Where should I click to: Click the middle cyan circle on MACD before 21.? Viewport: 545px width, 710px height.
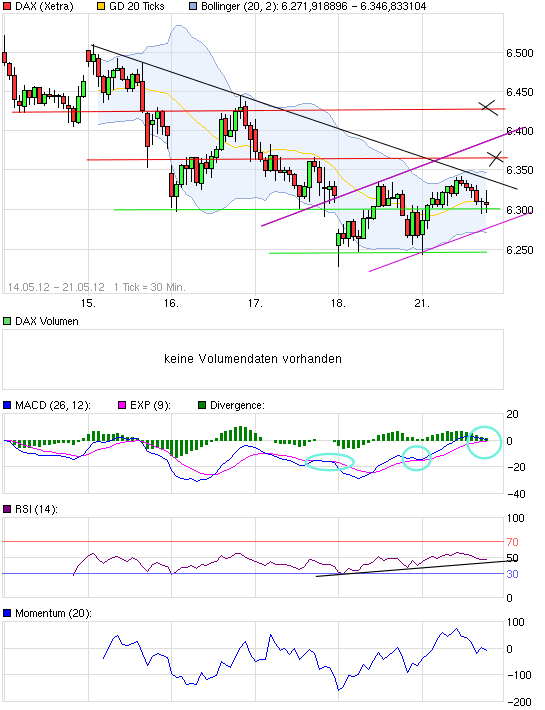(x=416, y=458)
